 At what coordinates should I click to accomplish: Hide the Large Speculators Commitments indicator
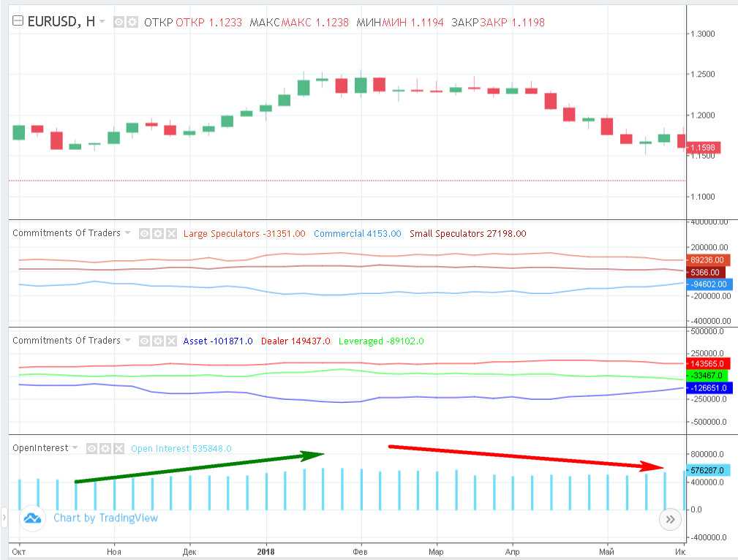(145, 234)
